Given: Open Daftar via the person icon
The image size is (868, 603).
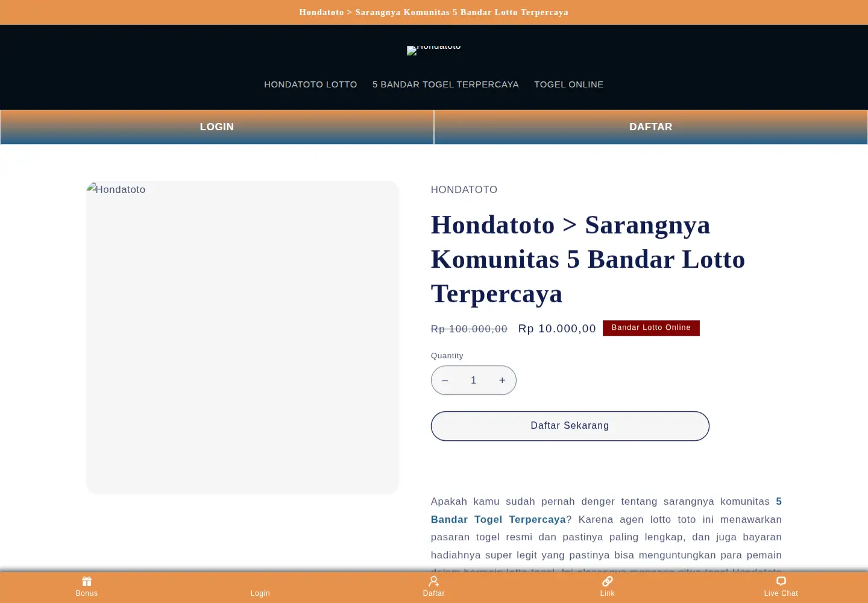Looking at the screenshot, I should pyautogui.click(x=434, y=581).
